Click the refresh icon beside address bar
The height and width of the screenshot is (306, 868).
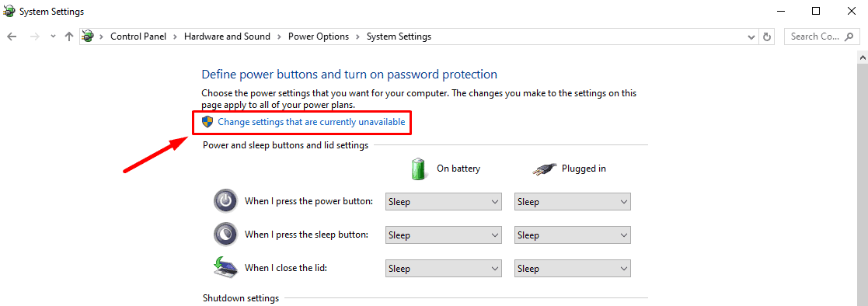[x=767, y=37]
